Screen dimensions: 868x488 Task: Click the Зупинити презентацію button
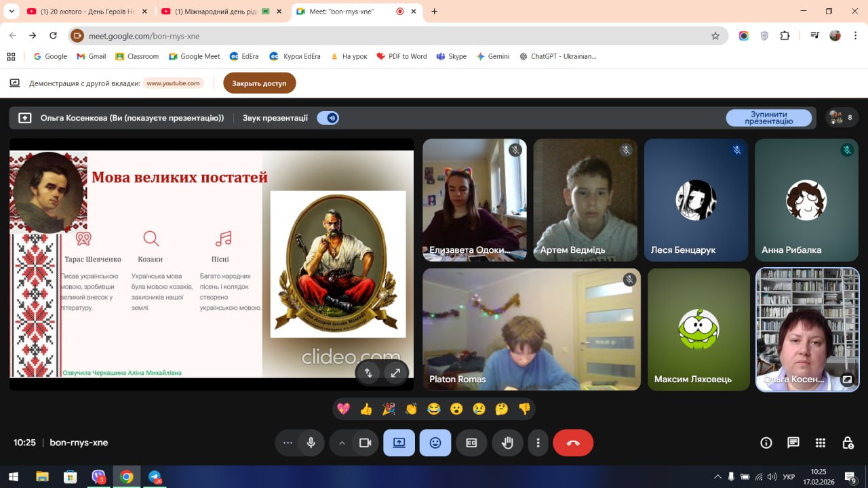pyautogui.click(x=768, y=118)
